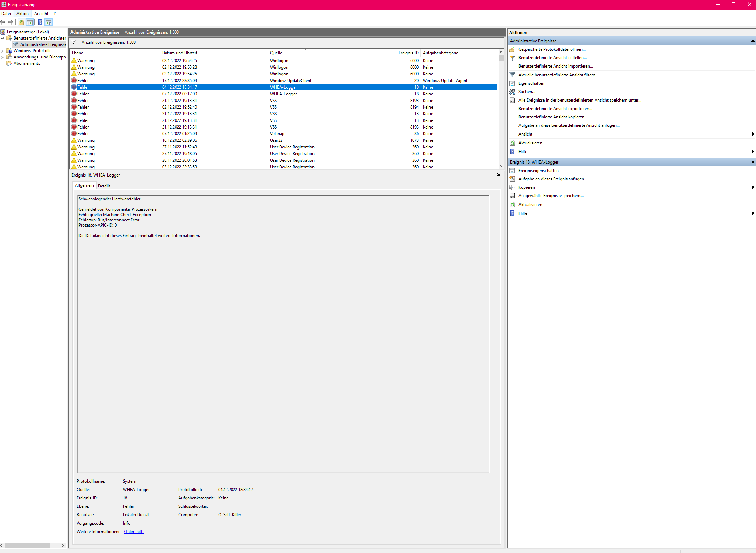Click Aufgabe an diese benutzerdefinierte Ansicht anfügen...

click(x=569, y=125)
